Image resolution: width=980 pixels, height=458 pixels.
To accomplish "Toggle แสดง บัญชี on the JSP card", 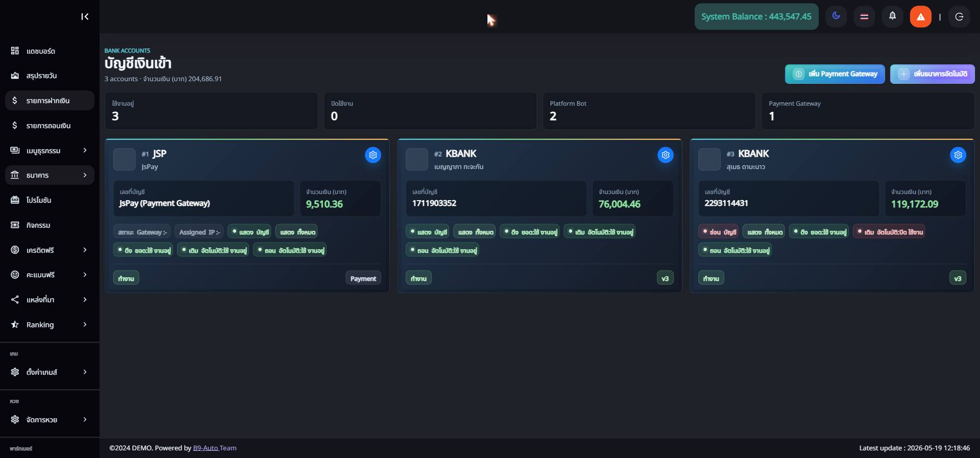I will pos(251,232).
